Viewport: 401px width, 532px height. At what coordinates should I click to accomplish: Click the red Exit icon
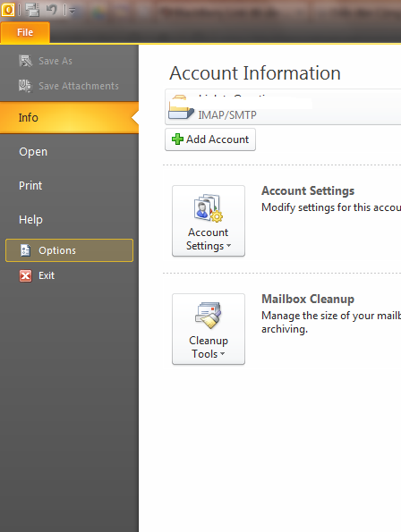[25, 276]
